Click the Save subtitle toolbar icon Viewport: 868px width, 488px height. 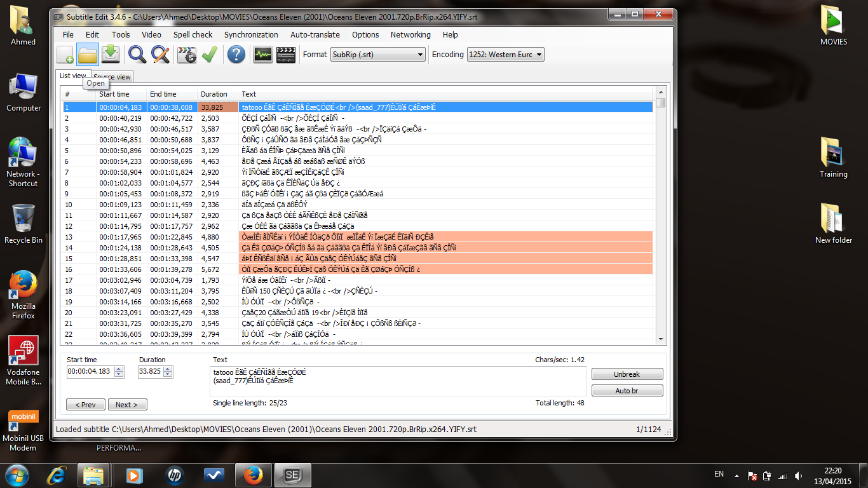[x=111, y=55]
